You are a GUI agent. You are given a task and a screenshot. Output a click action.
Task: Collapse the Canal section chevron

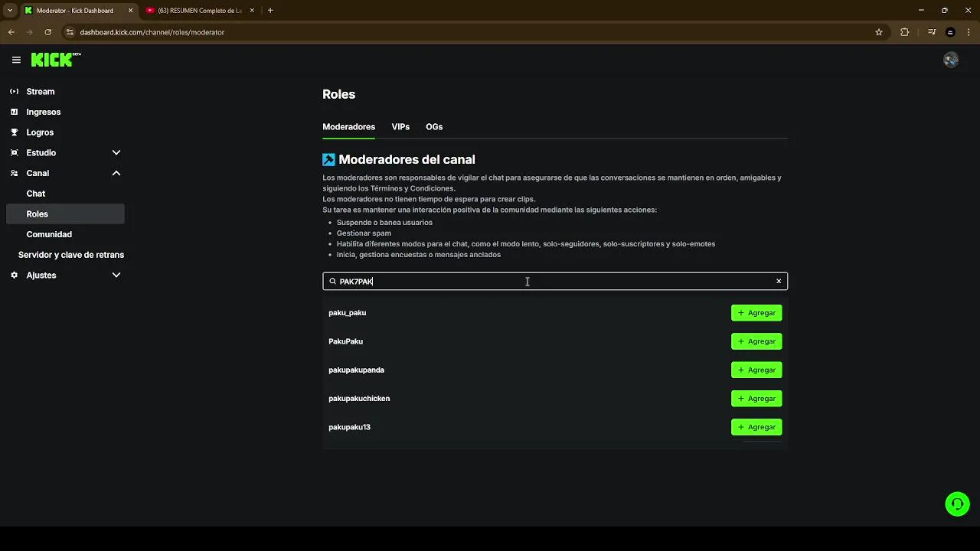pos(116,173)
